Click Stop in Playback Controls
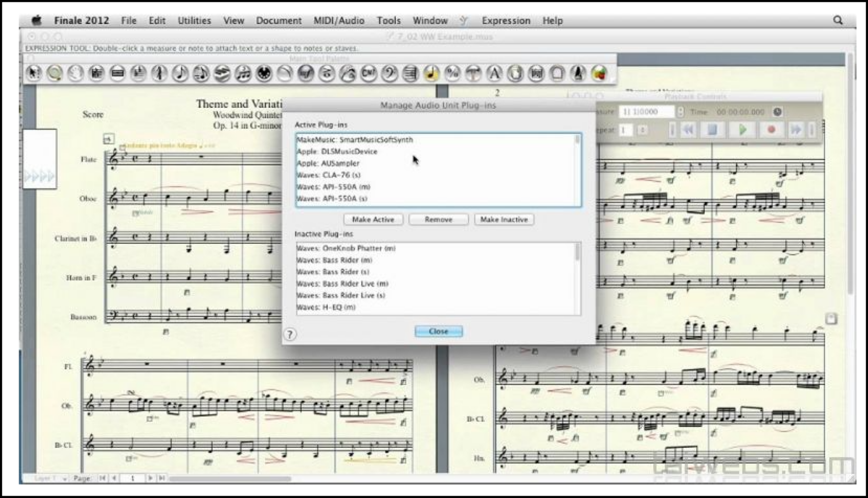Image resolution: width=868 pixels, height=498 pixels. [x=713, y=129]
